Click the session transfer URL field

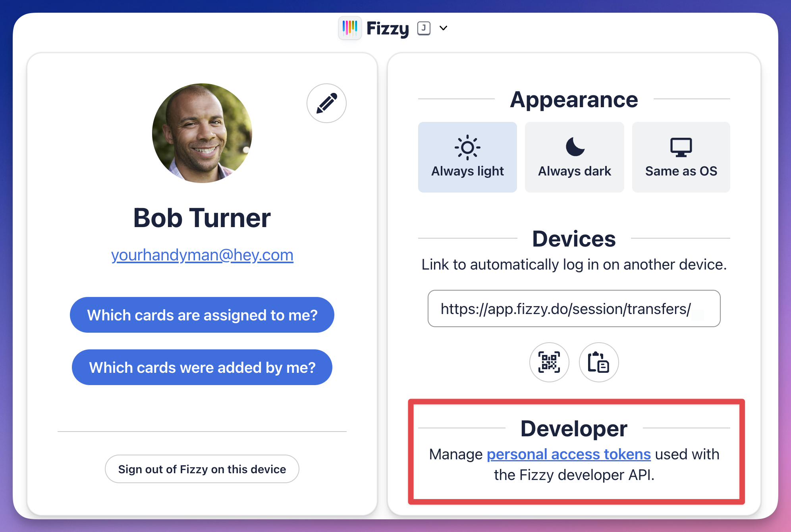pyautogui.click(x=574, y=308)
